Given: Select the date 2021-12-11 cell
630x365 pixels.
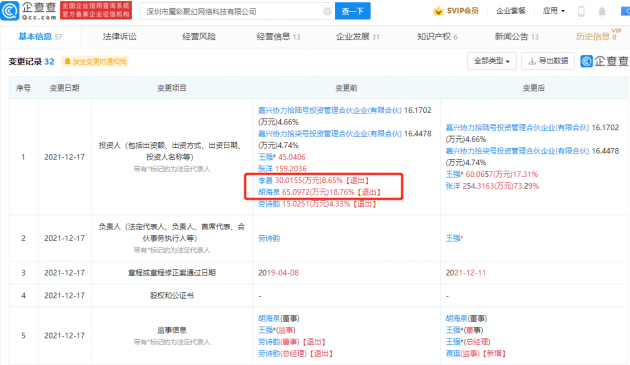Looking at the screenshot, I should tap(466, 273).
